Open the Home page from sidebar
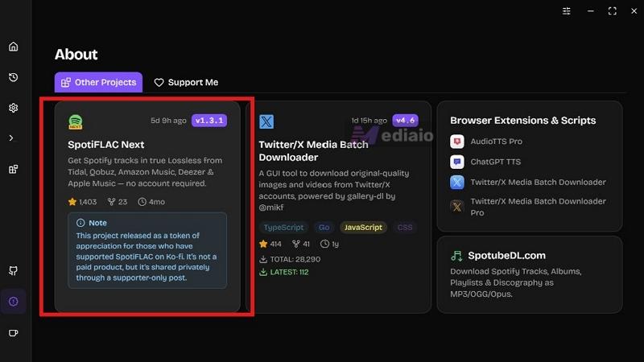Screen dimensions: 644x362 pyautogui.click(x=13, y=47)
